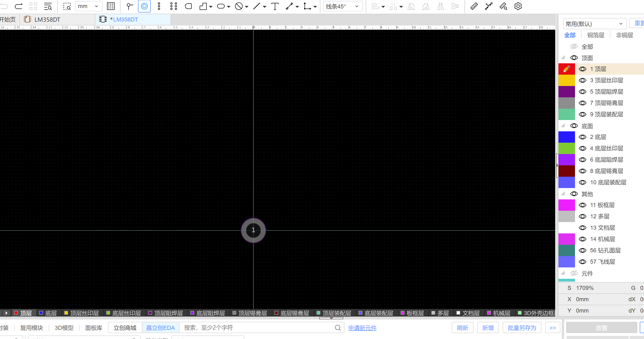The height and width of the screenshot is (339, 644).
Task: Toggle visibility of 11 板框层 layer
Action: tap(582, 205)
